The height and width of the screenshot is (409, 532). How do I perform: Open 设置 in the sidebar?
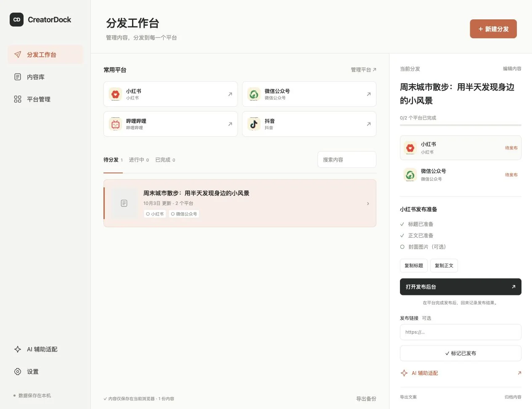click(46, 372)
